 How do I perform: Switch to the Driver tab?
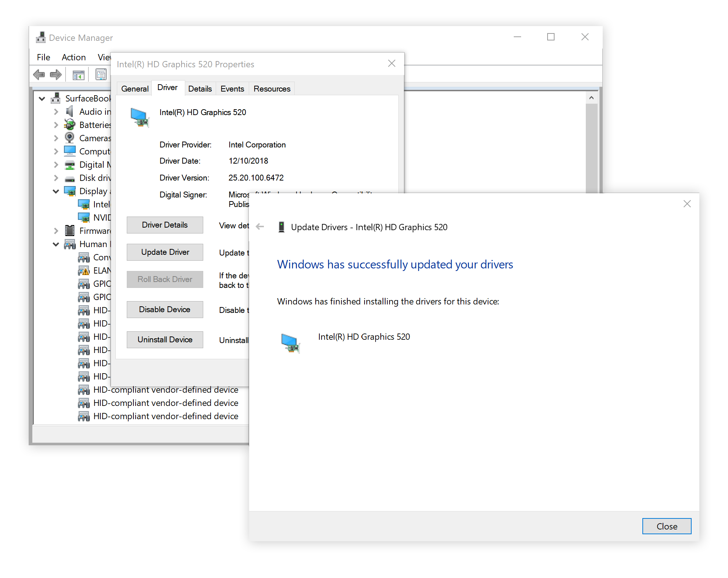[168, 88]
